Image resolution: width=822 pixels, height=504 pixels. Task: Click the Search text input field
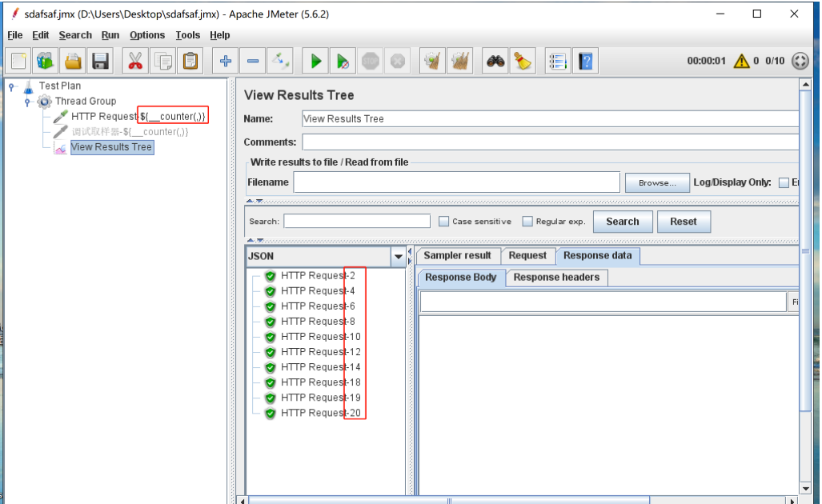point(357,221)
